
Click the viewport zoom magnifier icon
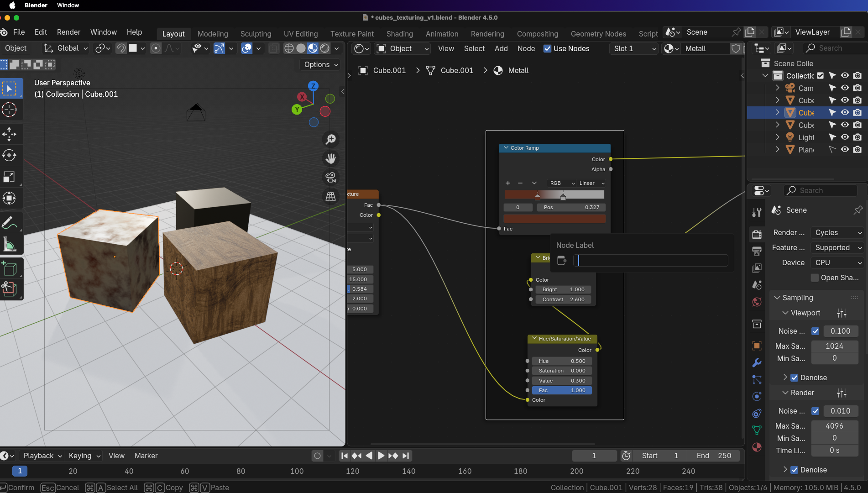pos(330,139)
